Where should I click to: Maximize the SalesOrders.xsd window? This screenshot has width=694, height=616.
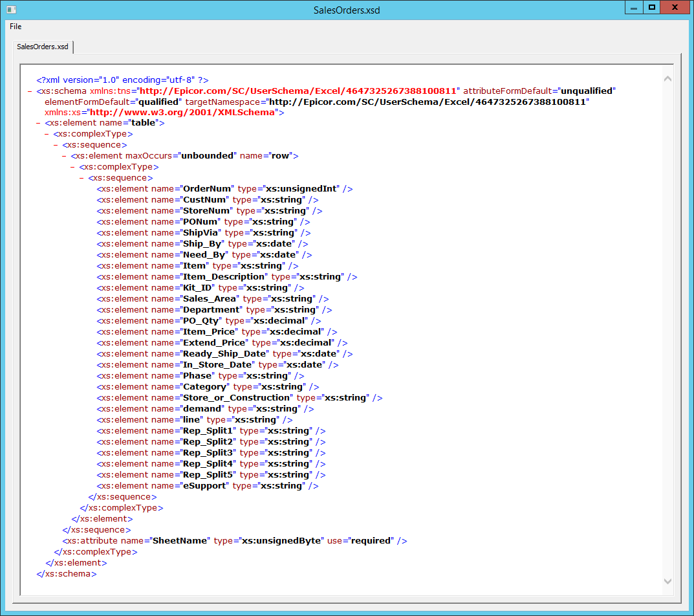651,8
